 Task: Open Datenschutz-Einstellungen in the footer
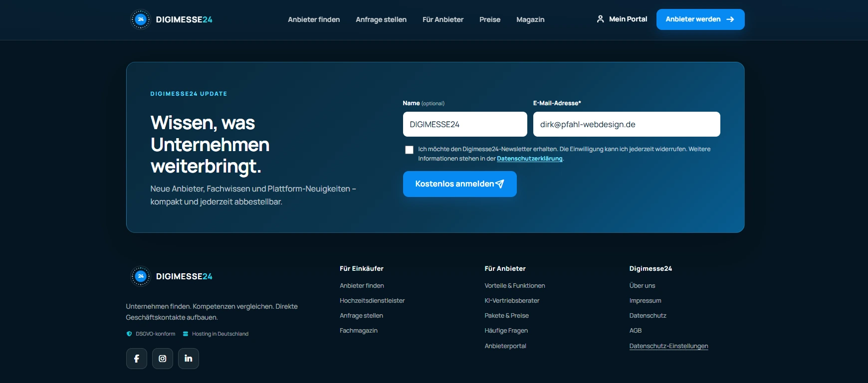[668, 346]
